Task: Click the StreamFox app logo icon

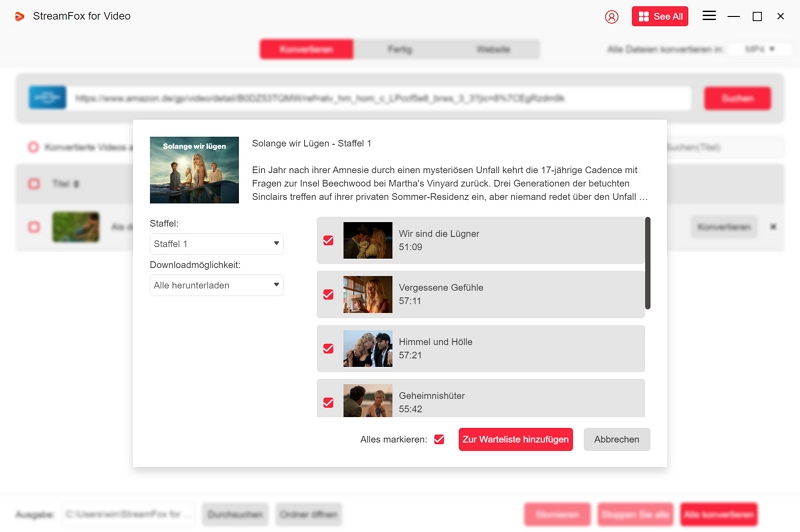Action: [x=19, y=16]
